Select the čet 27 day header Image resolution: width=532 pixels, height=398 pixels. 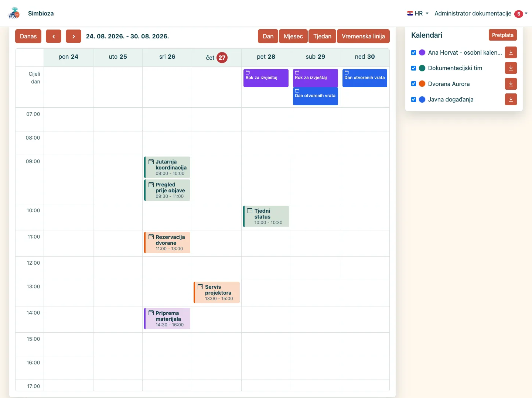tap(216, 58)
